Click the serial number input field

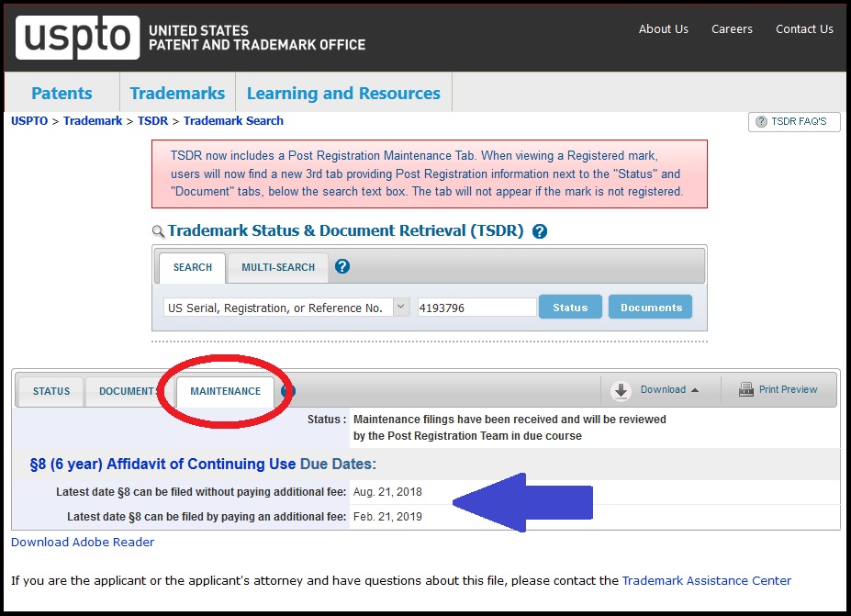tap(476, 308)
